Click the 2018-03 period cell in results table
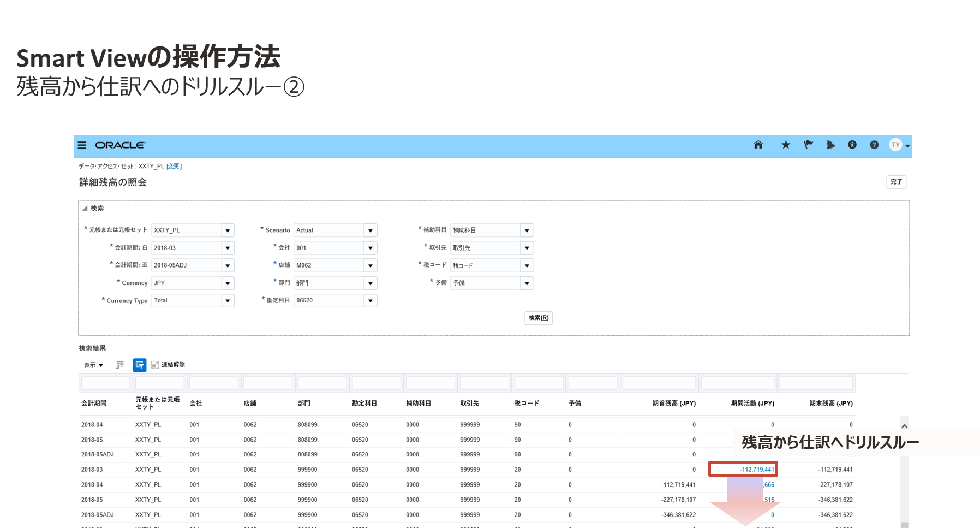Image resolution: width=980 pixels, height=528 pixels. coord(92,470)
